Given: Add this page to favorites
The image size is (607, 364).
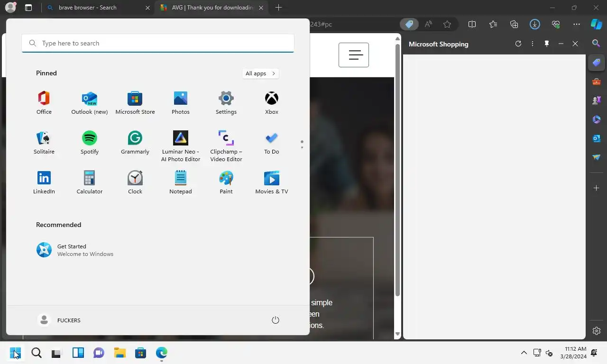Looking at the screenshot, I should 447,24.
